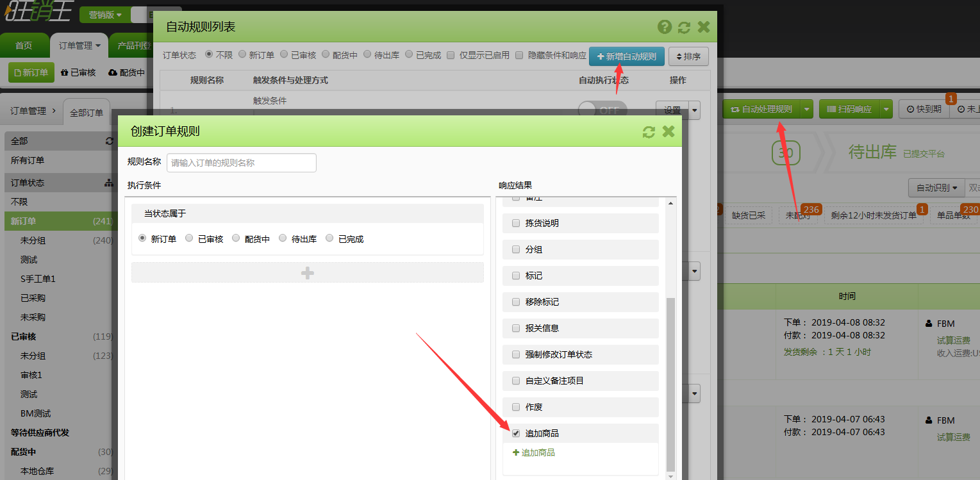Click 订单管理 breadcrumb

(x=28, y=111)
